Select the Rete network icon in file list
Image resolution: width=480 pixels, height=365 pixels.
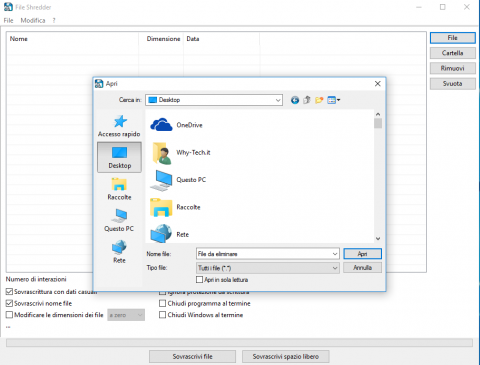(x=161, y=234)
